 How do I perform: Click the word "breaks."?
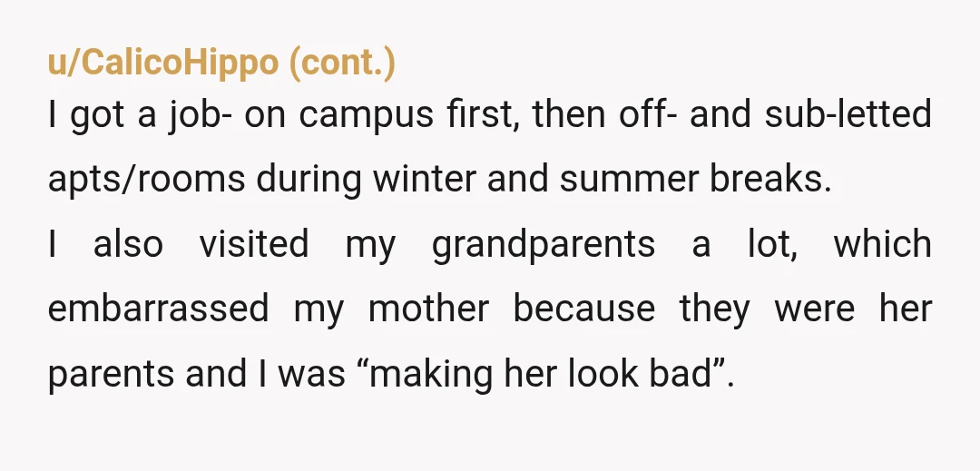tap(770, 178)
